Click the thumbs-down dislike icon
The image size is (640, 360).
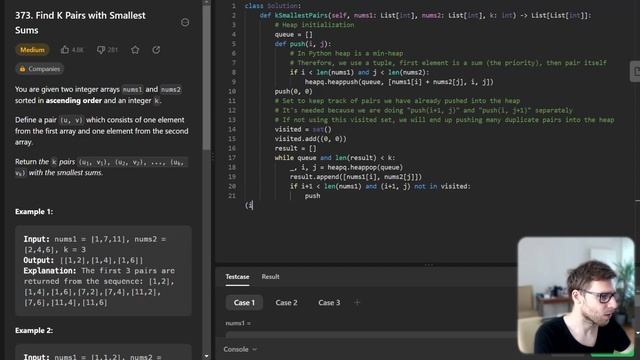point(100,50)
